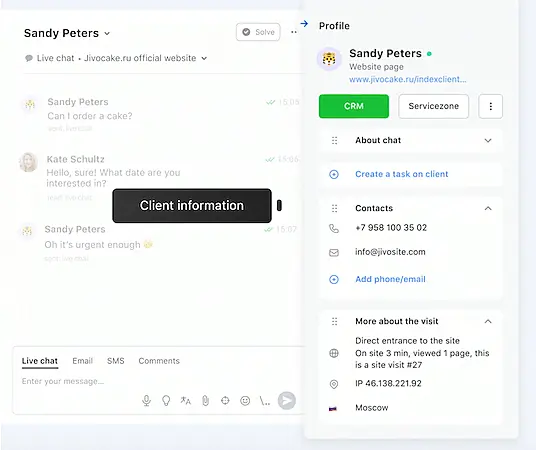This screenshot has height=450, width=536.
Task: Click the Profile panel heading
Action: (334, 26)
